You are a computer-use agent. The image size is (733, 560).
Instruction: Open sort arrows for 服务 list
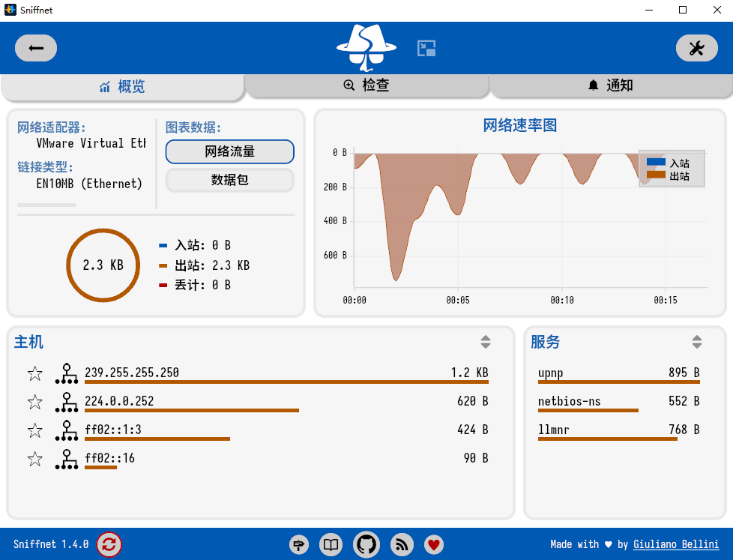pyautogui.click(x=697, y=343)
